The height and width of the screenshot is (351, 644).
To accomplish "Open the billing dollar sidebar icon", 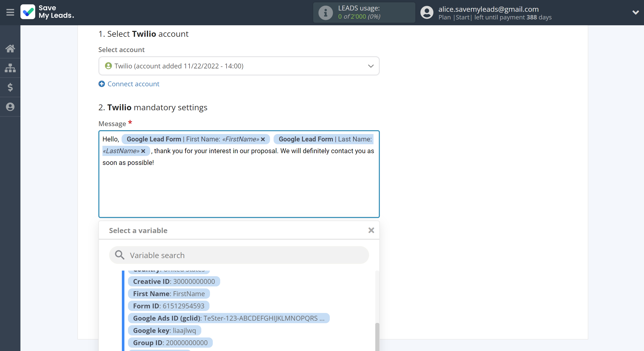I will (x=10, y=87).
